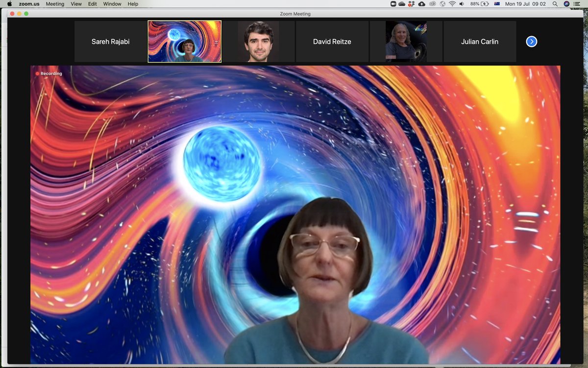This screenshot has height=368, width=588.
Task: Open the Edit menu
Action: click(x=92, y=4)
